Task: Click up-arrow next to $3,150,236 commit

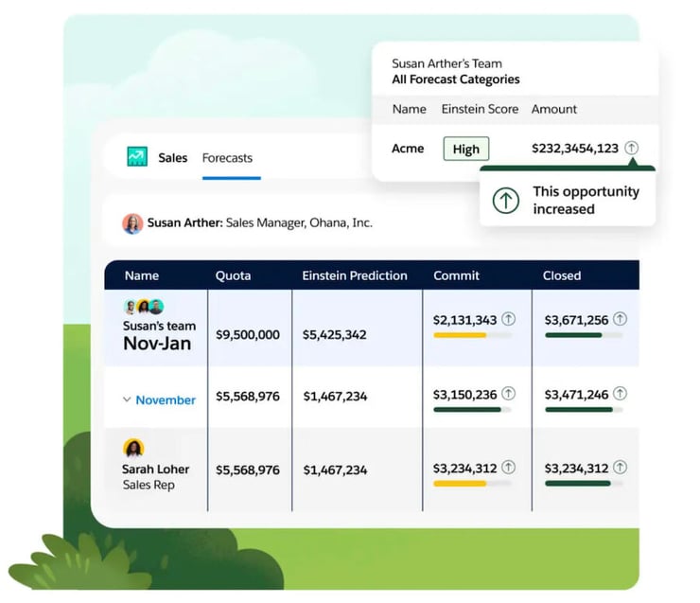Action: (509, 393)
